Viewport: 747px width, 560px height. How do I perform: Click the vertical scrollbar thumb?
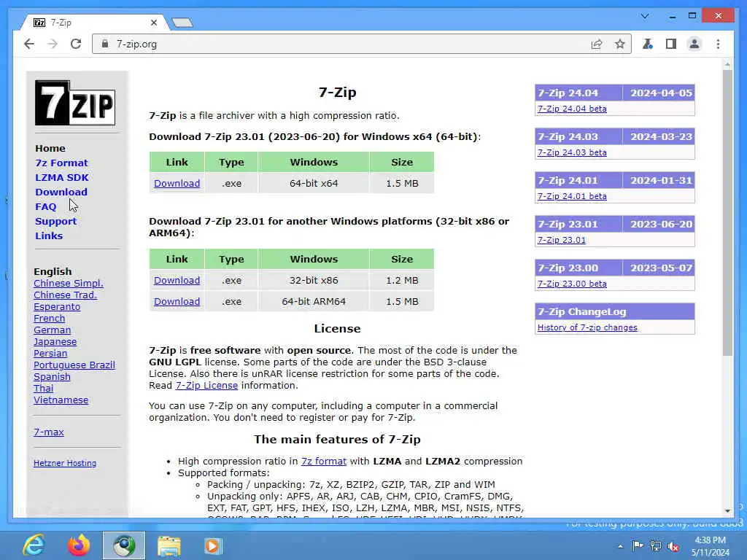(727, 213)
